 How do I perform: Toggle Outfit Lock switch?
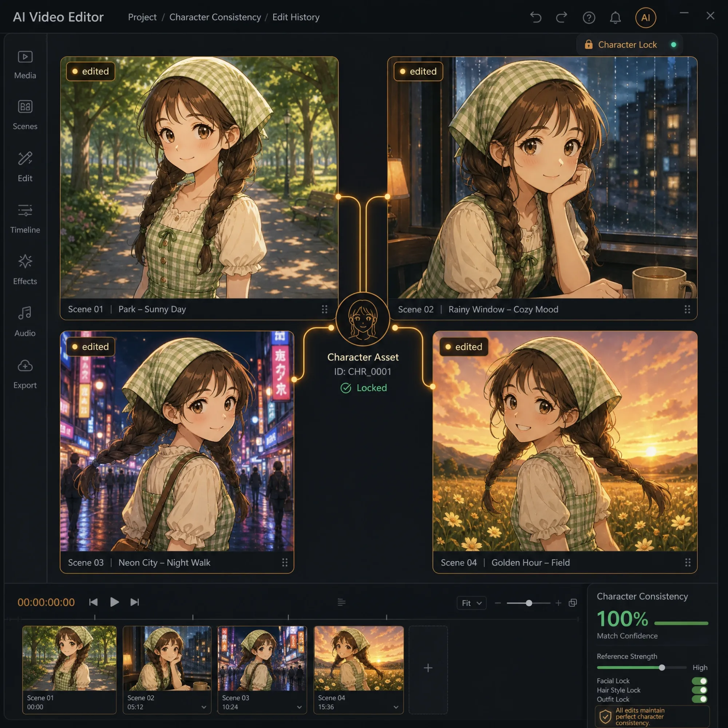699,699
